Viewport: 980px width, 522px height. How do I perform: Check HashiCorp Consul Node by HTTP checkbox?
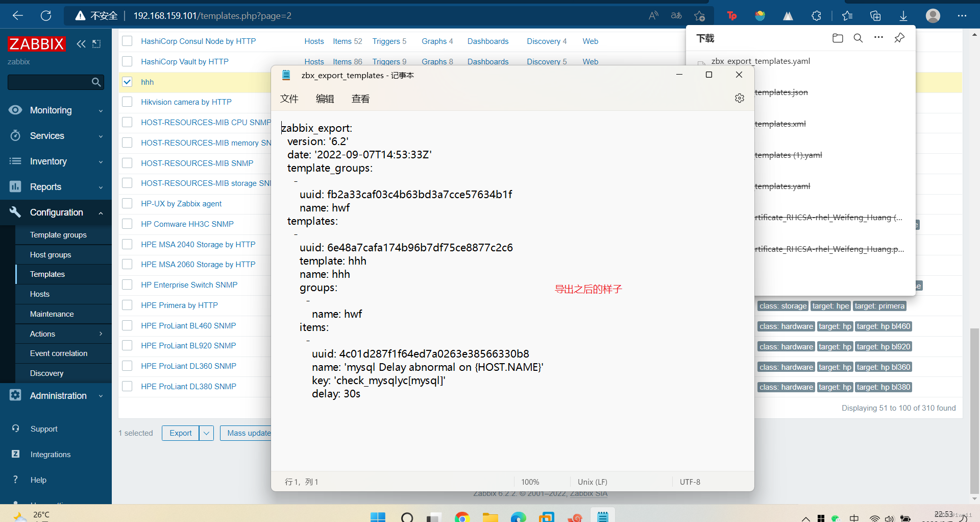tap(127, 41)
